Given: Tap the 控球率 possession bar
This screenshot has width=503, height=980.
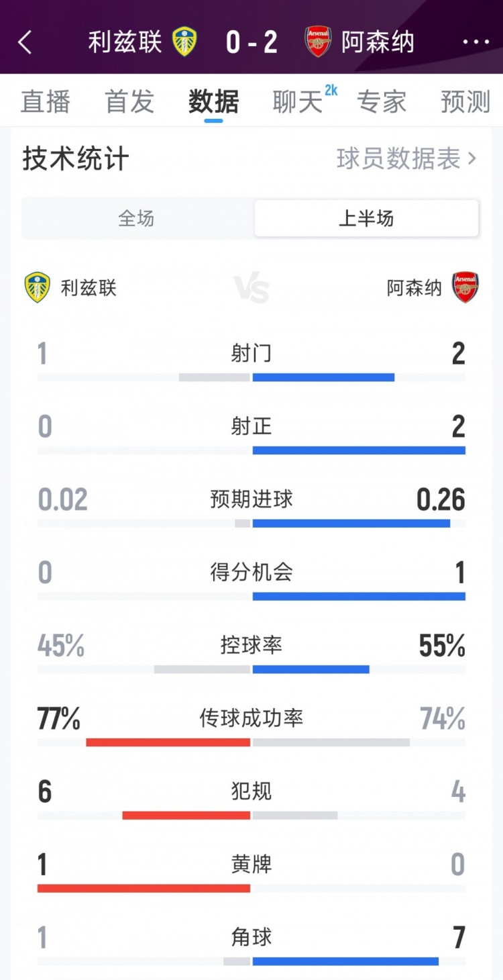Looking at the screenshot, I should [251, 669].
